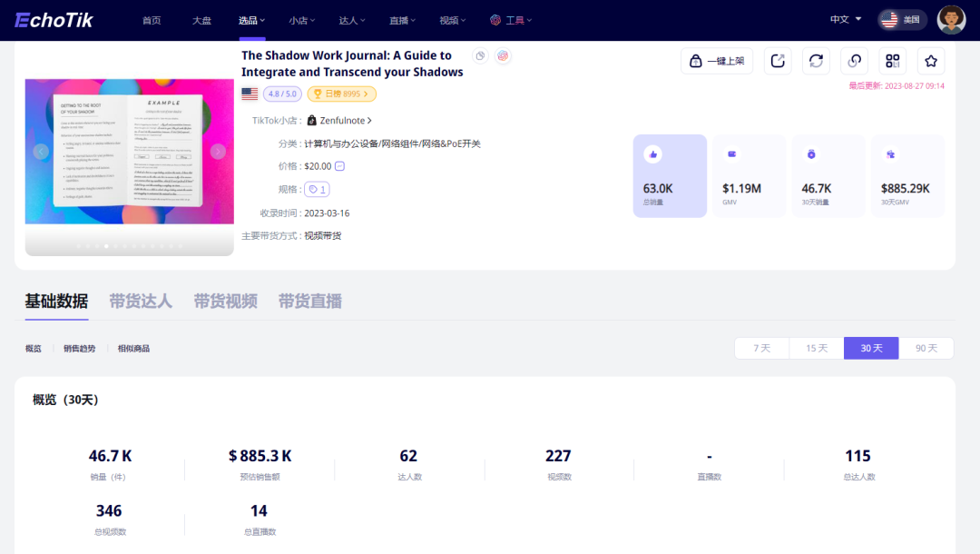Viewport: 980px width, 554px height.
Task: Click the 一键上架 button
Action: pos(717,61)
